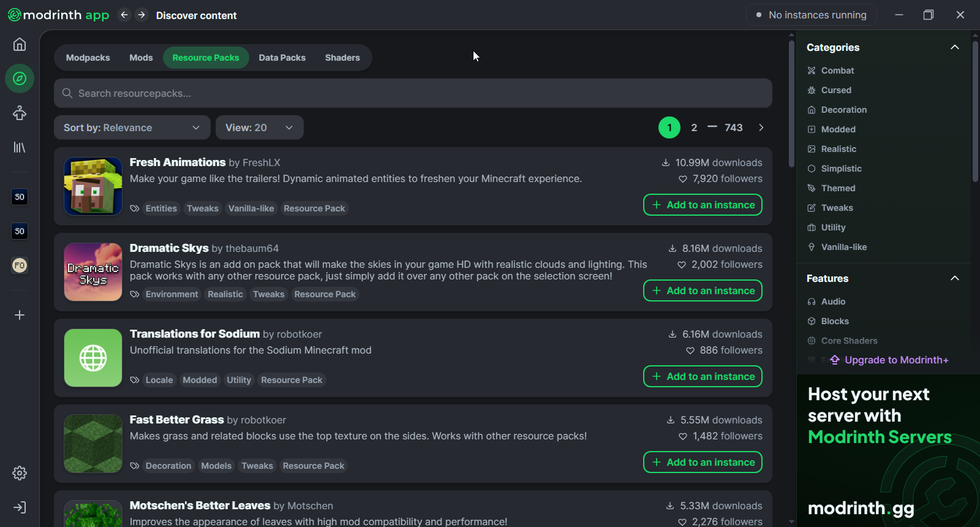The width and height of the screenshot is (980, 527).
Task: Add Fresh Animations to an instance
Action: coord(703,205)
